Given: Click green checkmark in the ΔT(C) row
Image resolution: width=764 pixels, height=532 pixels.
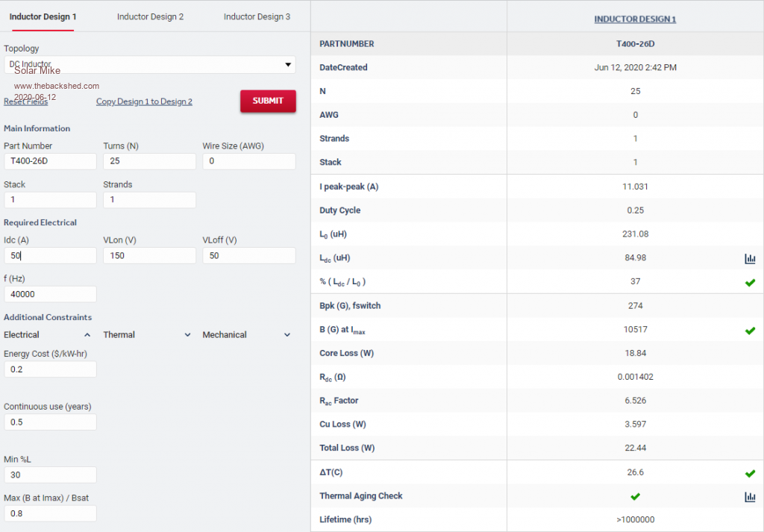Looking at the screenshot, I should [x=750, y=473].
